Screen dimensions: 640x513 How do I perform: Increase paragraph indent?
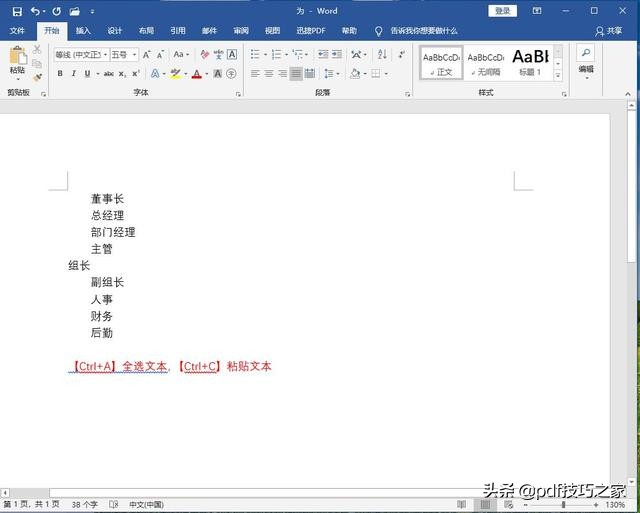(337, 54)
